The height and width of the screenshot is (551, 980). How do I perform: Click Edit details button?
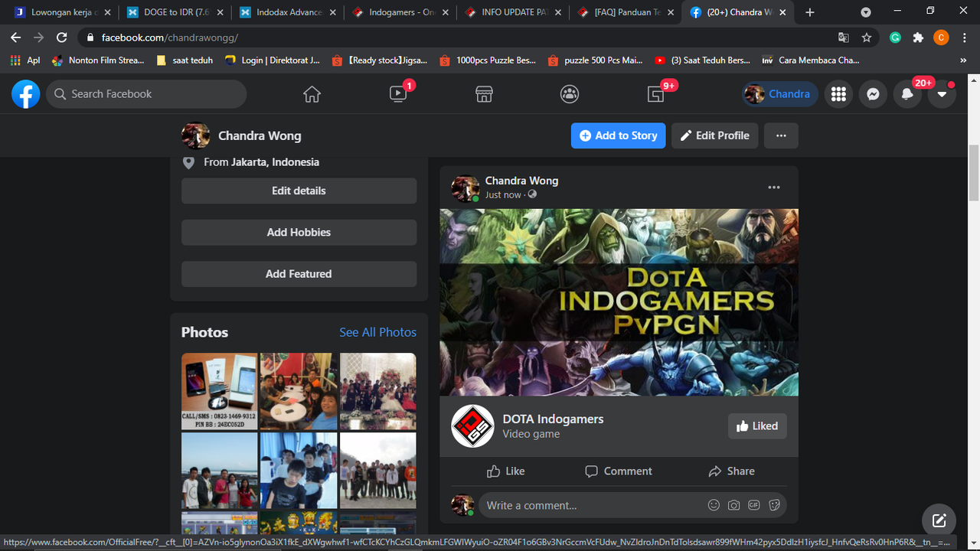click(x=299, y=191)
